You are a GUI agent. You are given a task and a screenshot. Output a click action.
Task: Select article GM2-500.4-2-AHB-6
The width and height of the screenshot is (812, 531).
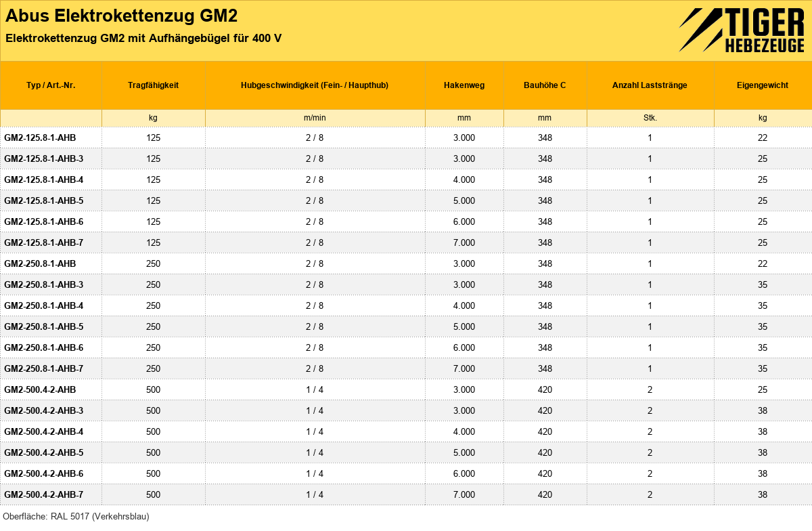point(44,473)
